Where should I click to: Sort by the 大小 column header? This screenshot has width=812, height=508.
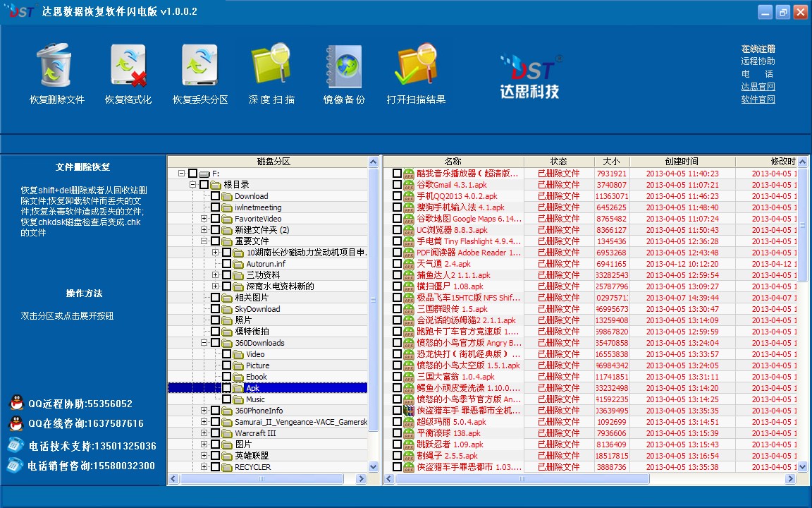pos(612,162)
